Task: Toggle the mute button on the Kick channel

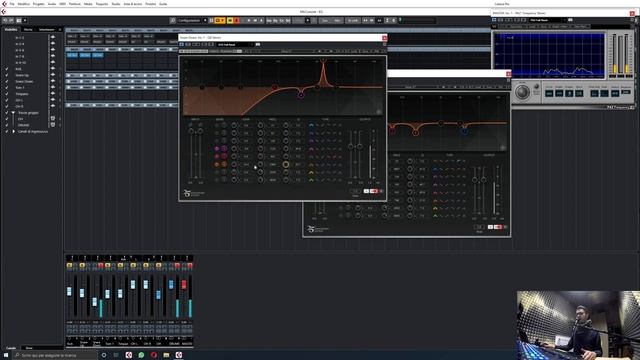Action: click(69, 265)
